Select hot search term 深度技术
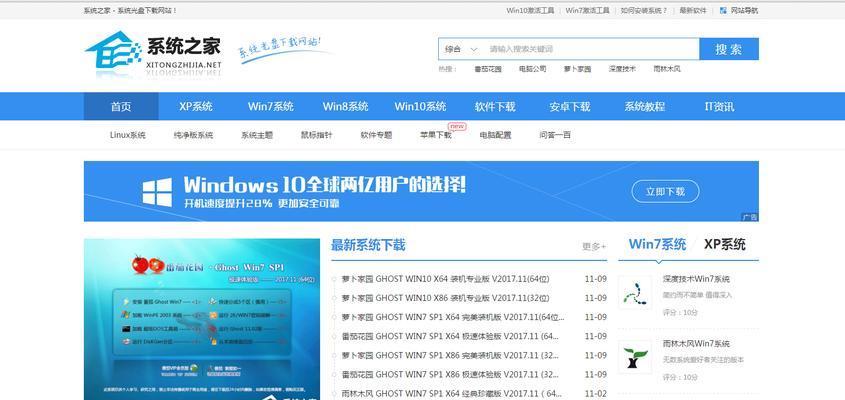845x400 pixels. tap(622, 69)
